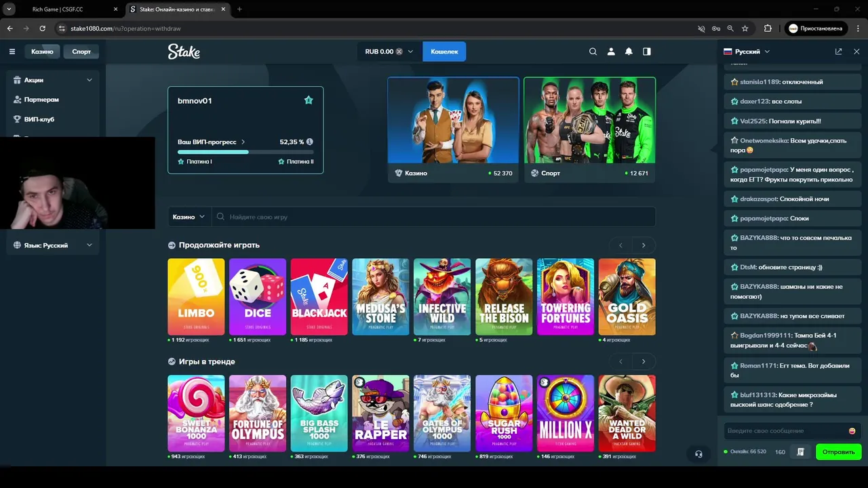
Task: Open the notifications bell
Action: coord(629,52)
